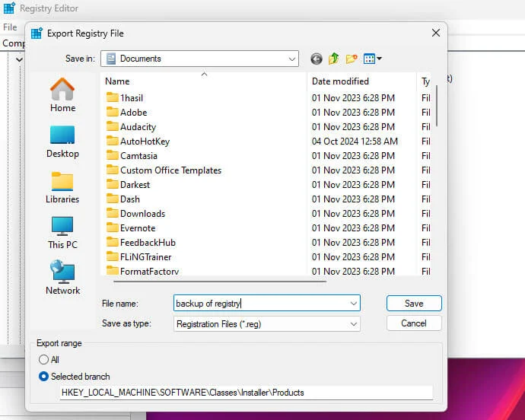525x420 pixels.
Task: Click the Evernote folder name text
Action: 138,228
